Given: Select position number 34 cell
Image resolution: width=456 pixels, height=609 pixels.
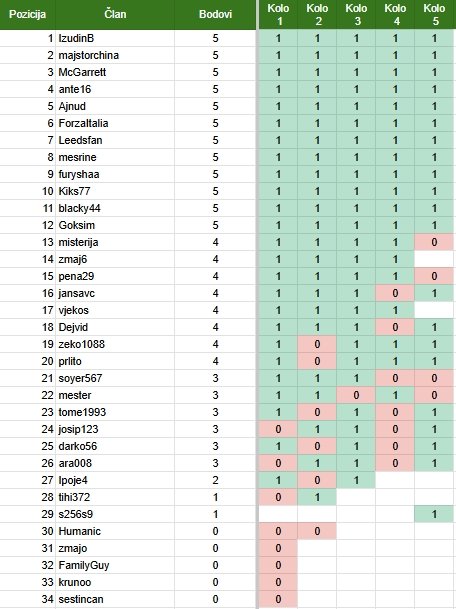Looking at the screenshot, I should click(x=28, y=599).
